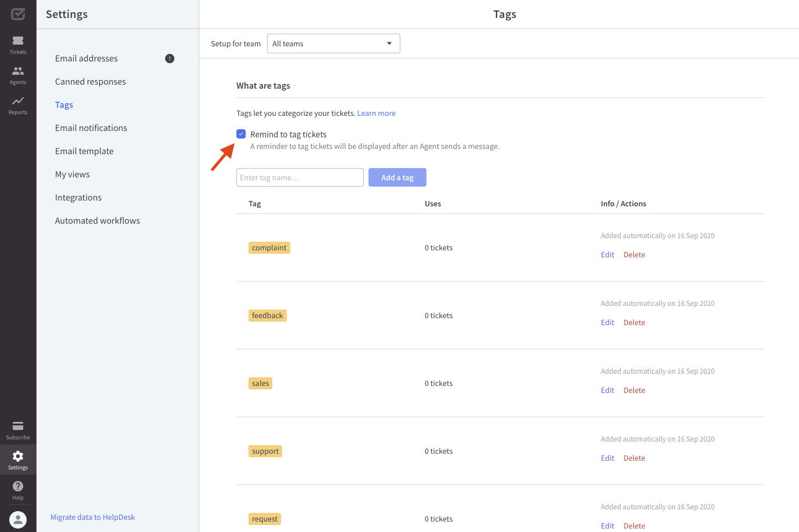Go to Email addresses settings

(86, 59)
